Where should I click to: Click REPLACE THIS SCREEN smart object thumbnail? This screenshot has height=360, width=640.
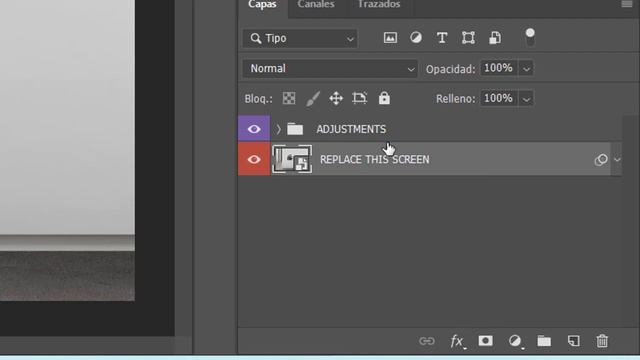point(292,159)
